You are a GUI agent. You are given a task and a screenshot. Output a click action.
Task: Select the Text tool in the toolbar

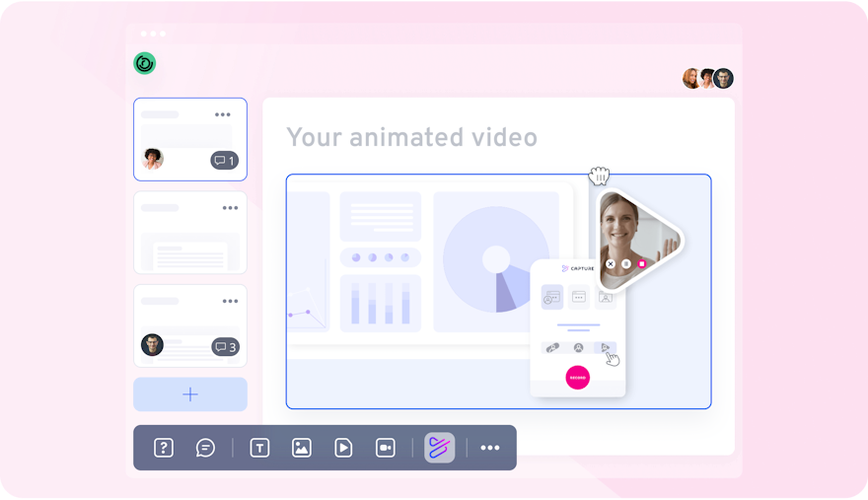259,448
